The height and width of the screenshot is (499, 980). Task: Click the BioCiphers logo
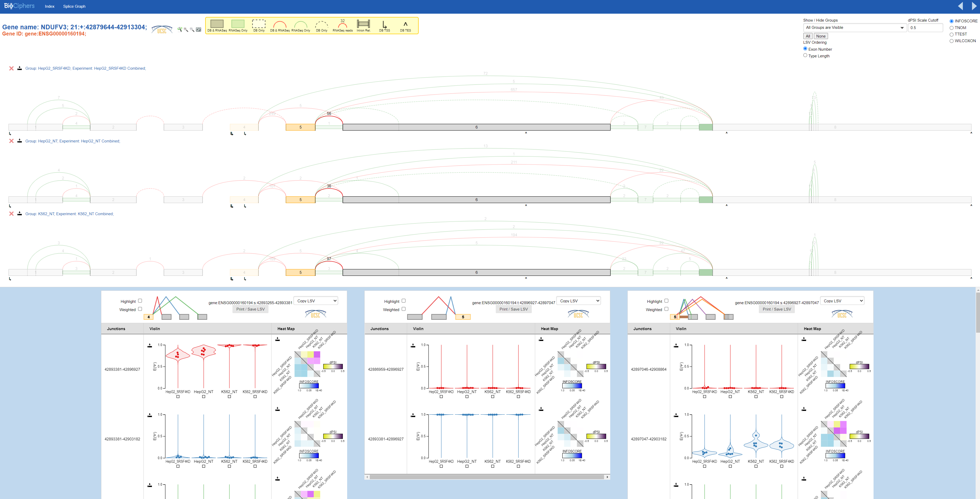tap(19, 6)
